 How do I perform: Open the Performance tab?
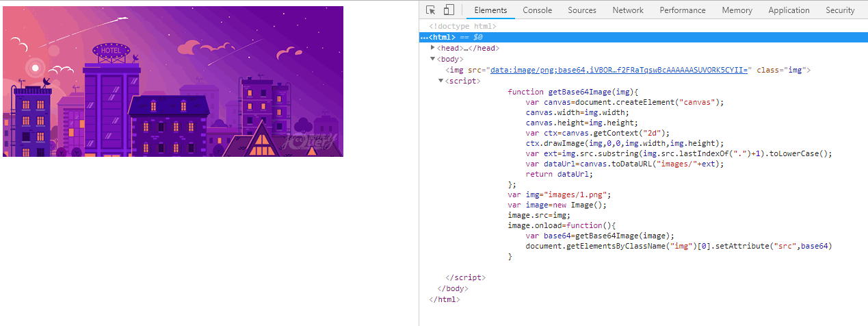[683, 10]
